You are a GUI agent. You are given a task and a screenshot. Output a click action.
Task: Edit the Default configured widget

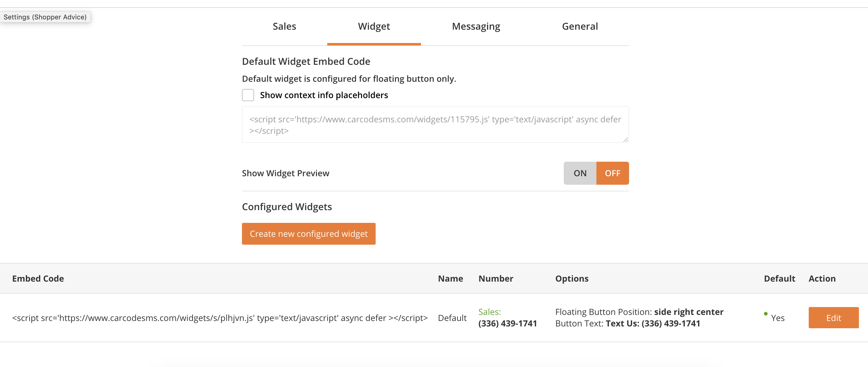pos(833,317)
